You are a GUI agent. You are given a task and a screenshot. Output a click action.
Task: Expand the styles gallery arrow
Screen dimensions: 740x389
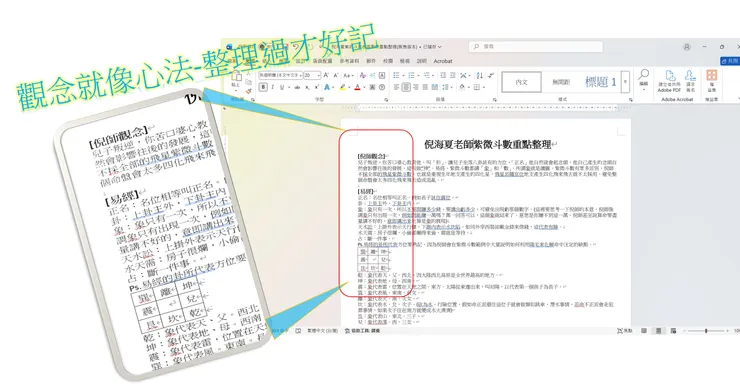point(625,82)
